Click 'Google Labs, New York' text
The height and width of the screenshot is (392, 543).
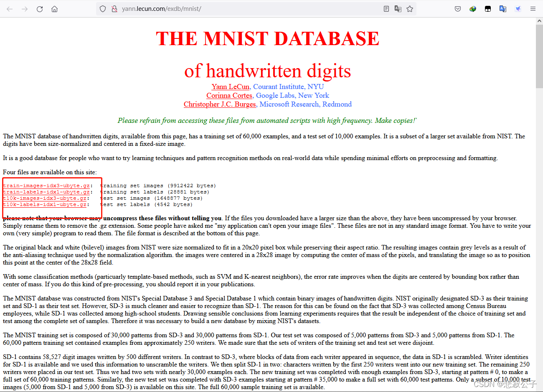(x=292, y=95)
